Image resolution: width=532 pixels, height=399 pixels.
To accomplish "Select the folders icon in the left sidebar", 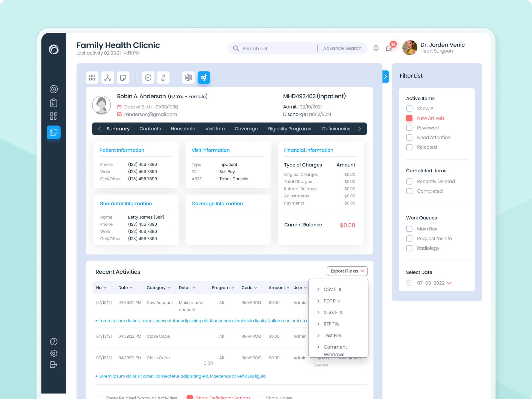I will 53,132.
